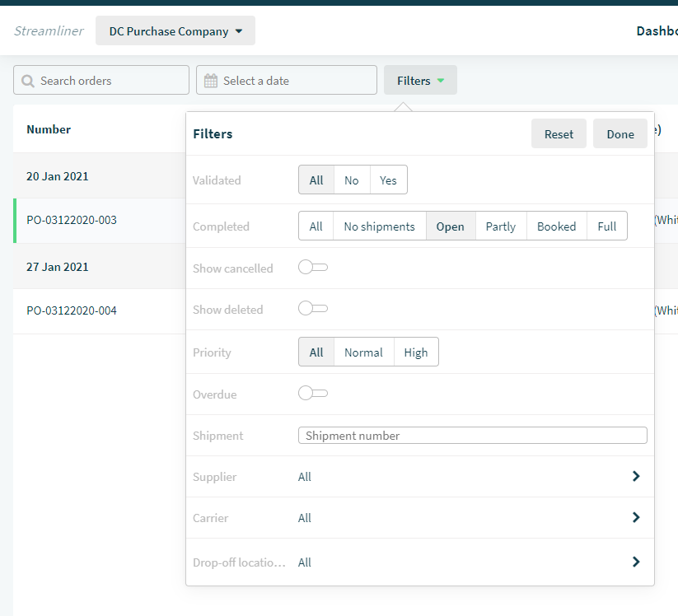Turn on the Overdue filter switch

pos(312,393)
